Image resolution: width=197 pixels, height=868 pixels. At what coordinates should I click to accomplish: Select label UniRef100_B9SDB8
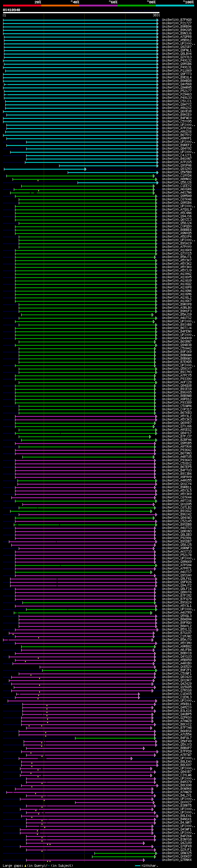pos(176,524)
